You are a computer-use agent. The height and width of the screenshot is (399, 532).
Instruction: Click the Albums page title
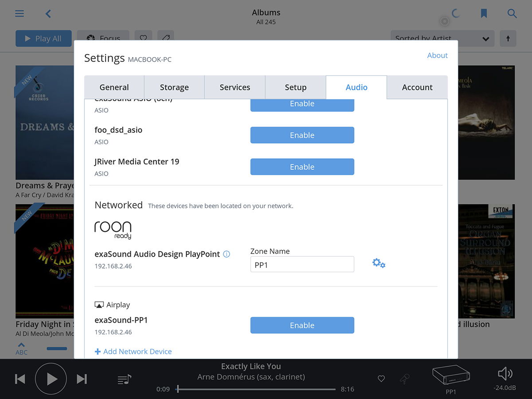click(266, 12)
